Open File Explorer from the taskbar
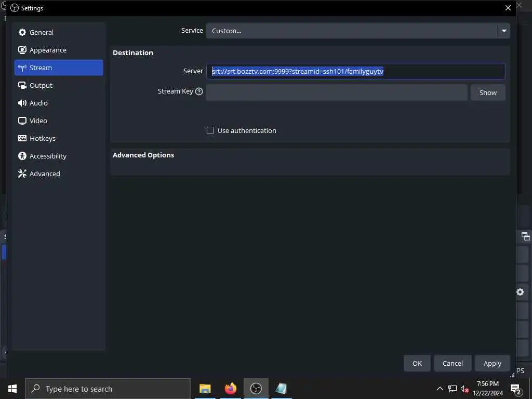Image resolution: width=532 pixels, height=399 pixels. (205, 389)
